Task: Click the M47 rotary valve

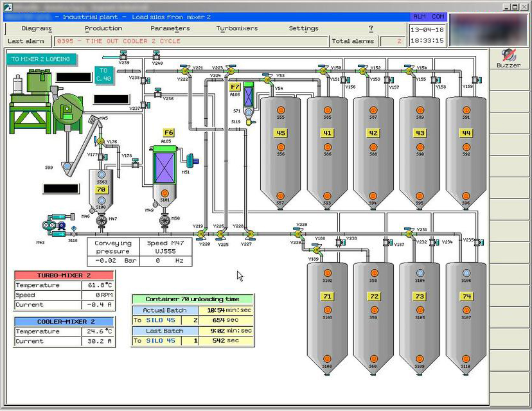Action: pos(102,220)
